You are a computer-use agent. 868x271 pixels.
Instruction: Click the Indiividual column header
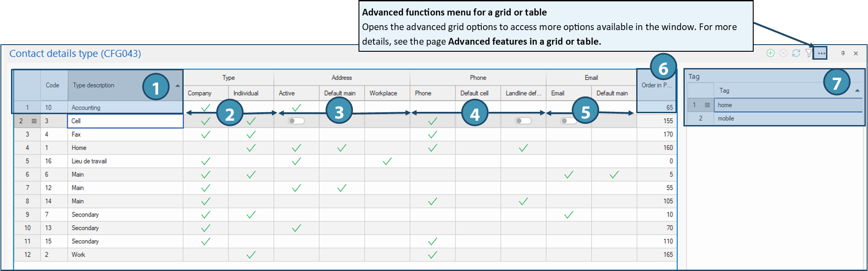click(x=251, y=93)
